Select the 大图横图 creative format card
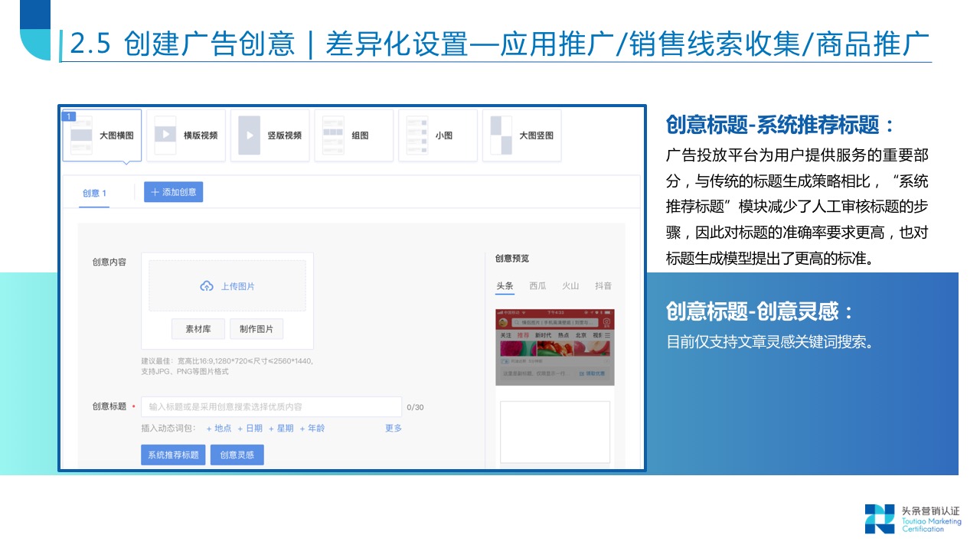Image resolution: width=980 pixels, height=551 pixels. tap(103, 135)
